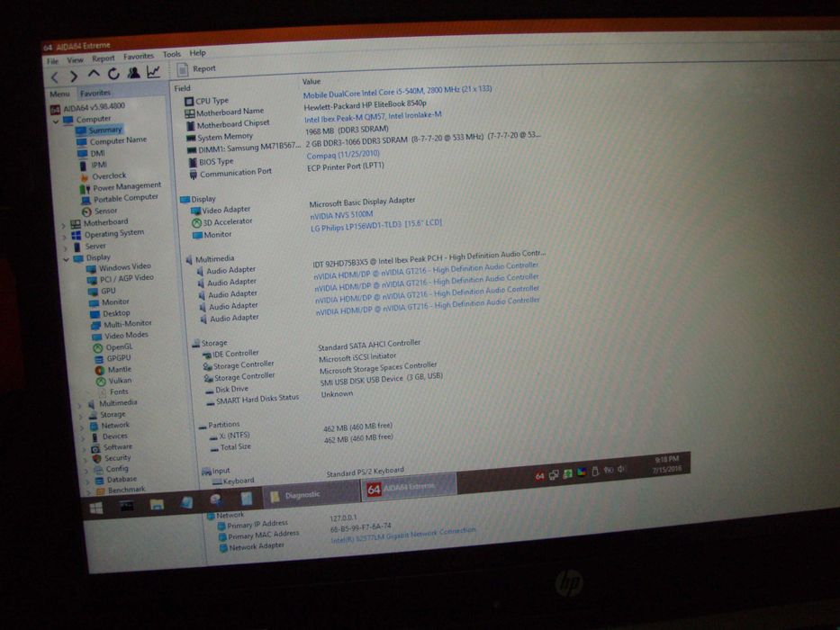Click the Mantle icon in tree
The height and width of the screenshot is (630, 840).
(100, 371)
